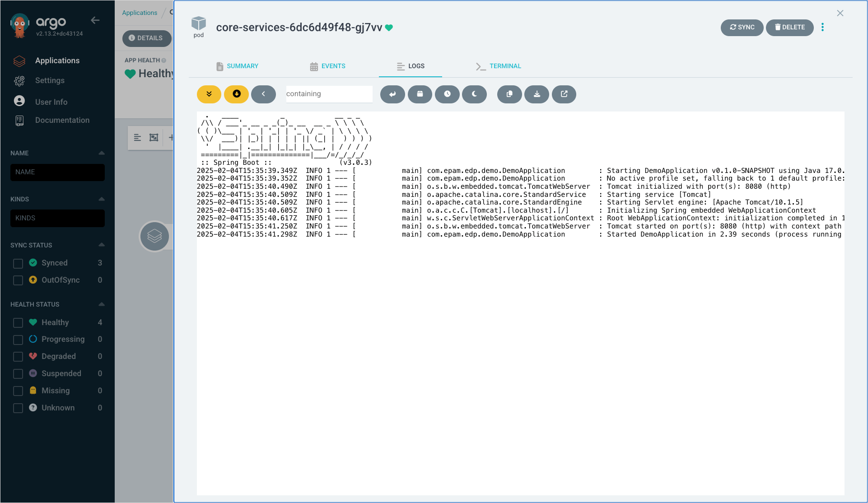Type in the containing filter field
This screenshot has width=868, height=503.
pyautogui.click(x=329, y=94)
